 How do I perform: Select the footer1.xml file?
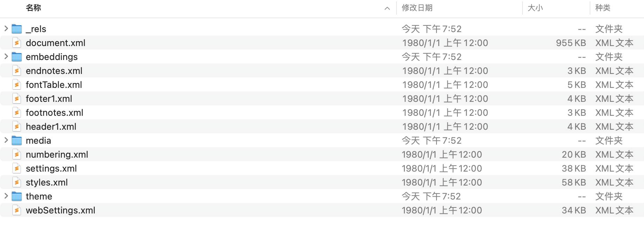49,98
